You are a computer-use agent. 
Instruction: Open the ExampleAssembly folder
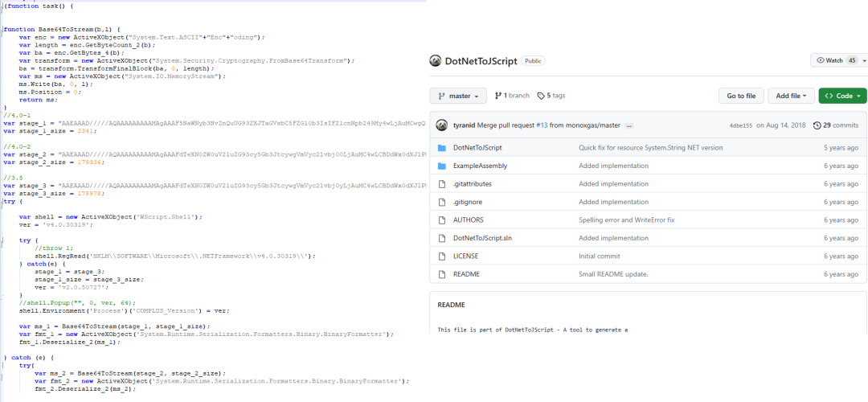click(480, 166)
